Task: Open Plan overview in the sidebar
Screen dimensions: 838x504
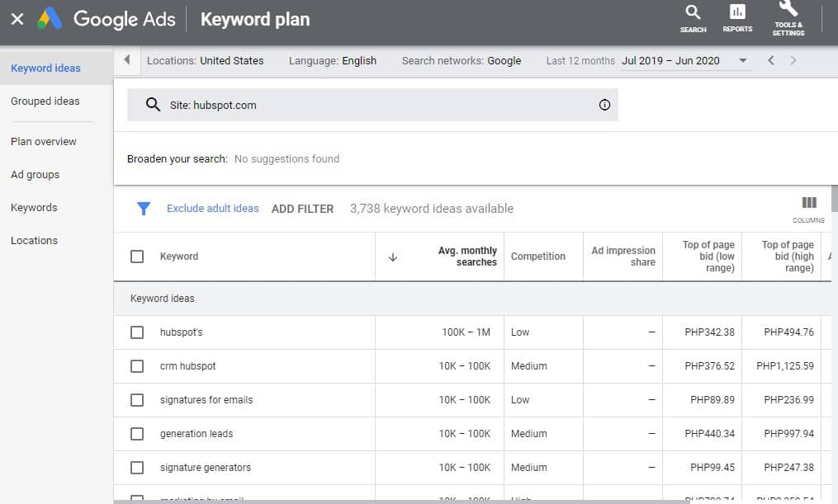Action: click(x=44, y=141)
